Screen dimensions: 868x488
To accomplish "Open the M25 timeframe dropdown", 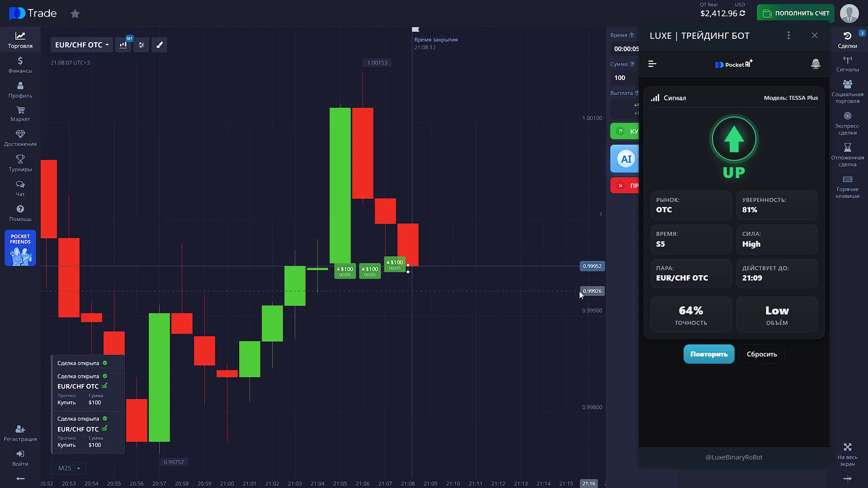I will tap(69, 468).
